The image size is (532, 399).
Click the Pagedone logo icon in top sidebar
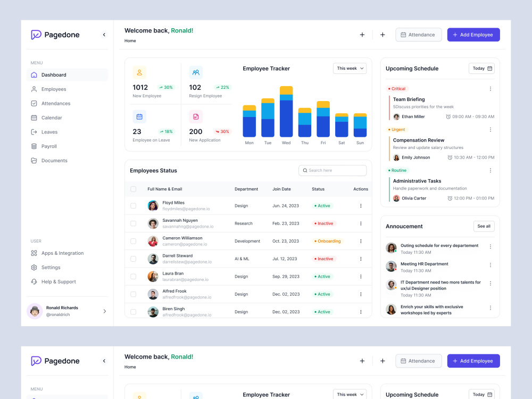point(36,35)
